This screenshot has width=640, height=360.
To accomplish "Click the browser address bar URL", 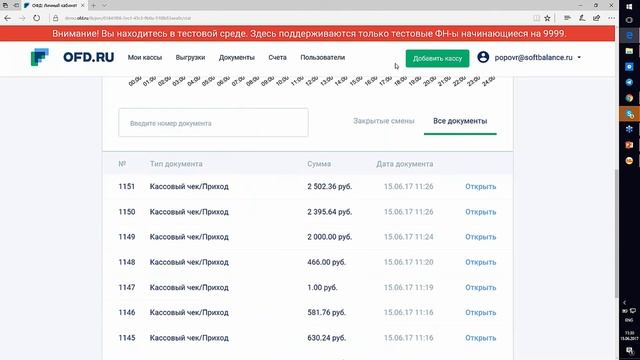I will point(128,18).
